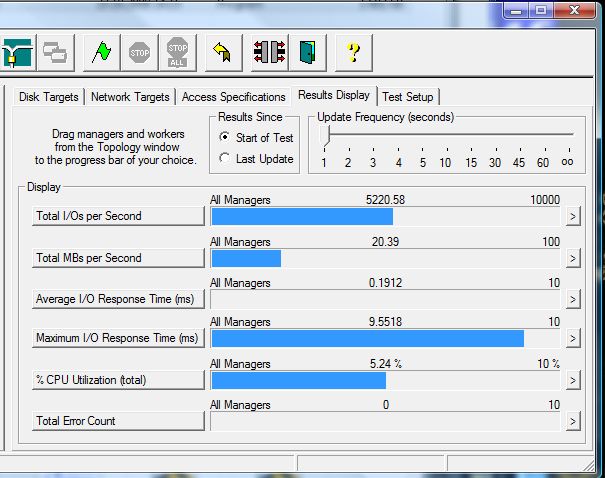Expand details arrow for Total Error Count
This screenshot has height=478, width=605.
(x=573, y=421)
